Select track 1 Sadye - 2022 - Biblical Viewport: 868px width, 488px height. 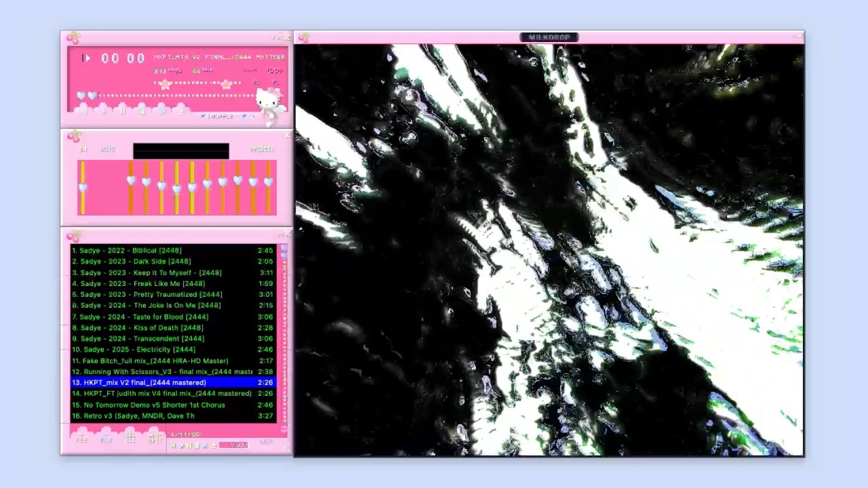[x=173, y=250]
